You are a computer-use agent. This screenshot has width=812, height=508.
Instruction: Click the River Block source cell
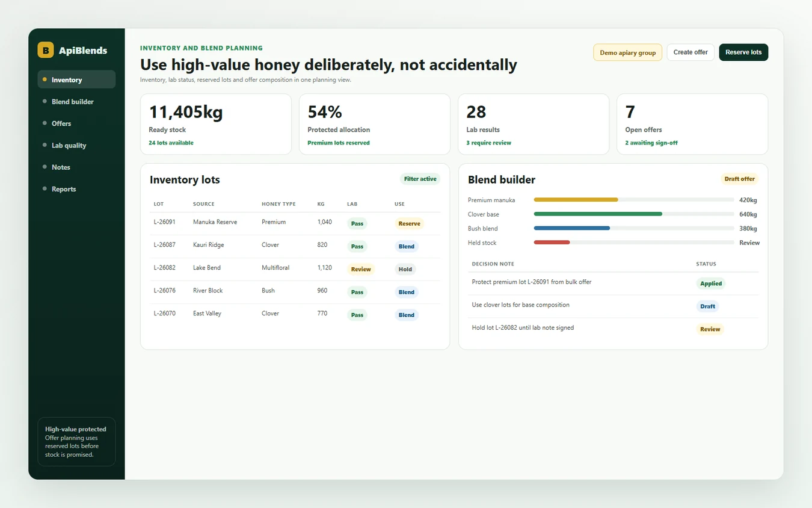[208, 291]
